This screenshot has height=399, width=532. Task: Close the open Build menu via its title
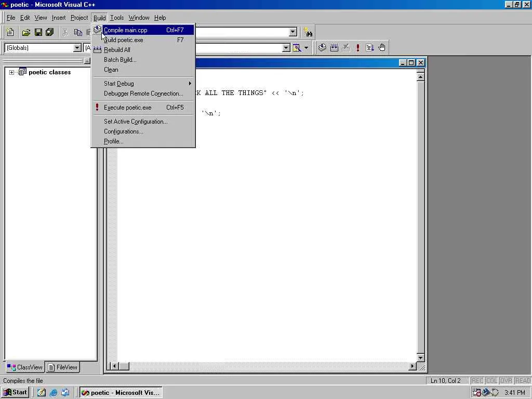99,18
